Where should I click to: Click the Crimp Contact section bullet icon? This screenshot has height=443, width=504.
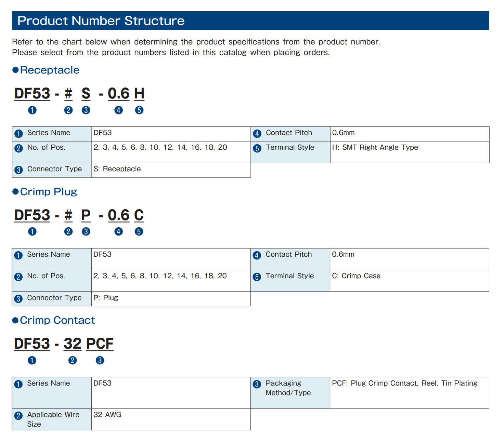[15, 320]
